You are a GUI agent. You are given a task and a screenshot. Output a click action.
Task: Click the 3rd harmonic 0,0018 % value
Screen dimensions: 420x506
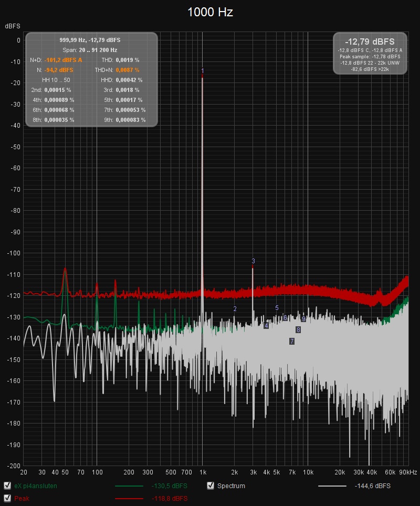128,90
